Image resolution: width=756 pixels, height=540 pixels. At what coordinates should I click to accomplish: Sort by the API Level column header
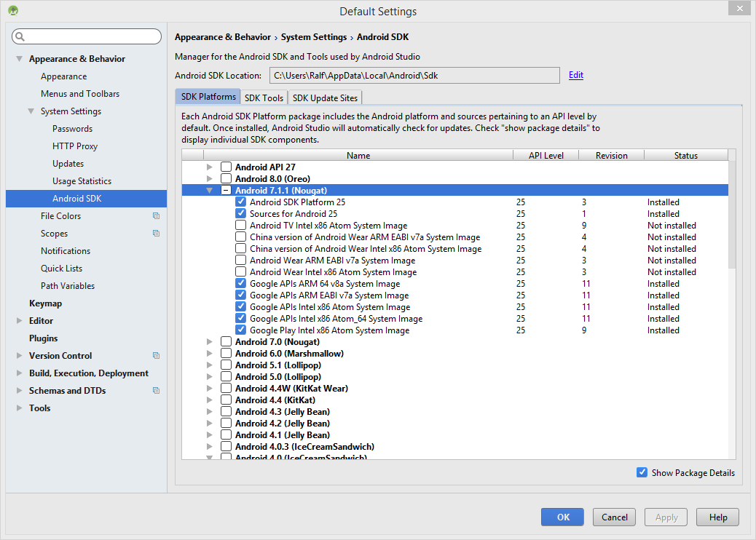[x=546, y=155]
